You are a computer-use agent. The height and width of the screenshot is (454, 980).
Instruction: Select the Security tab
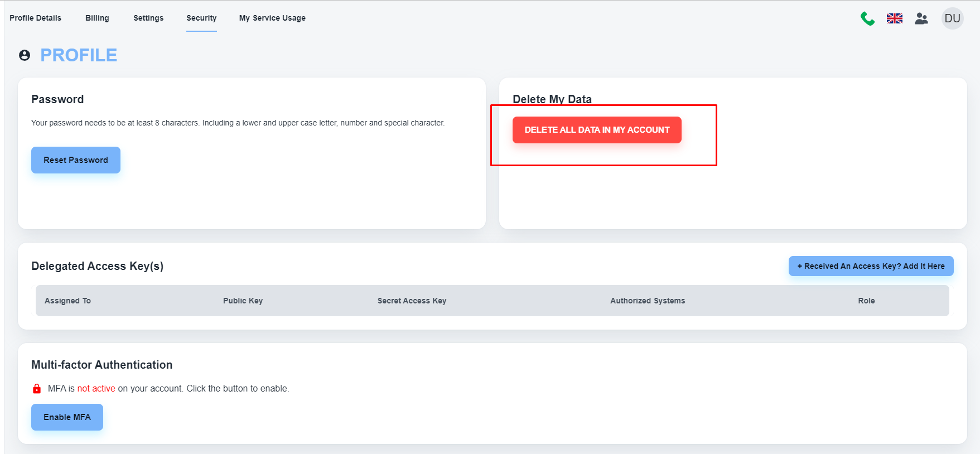pos(201,18)
